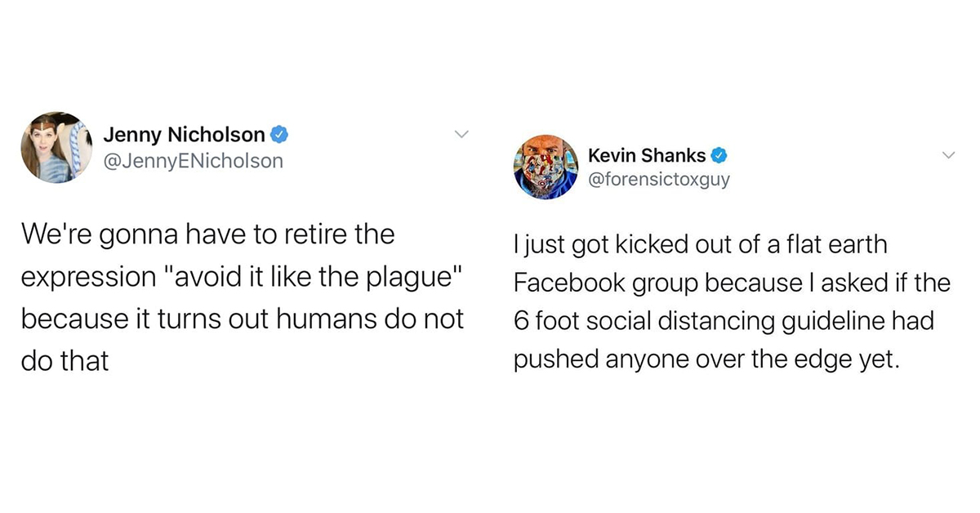Expand the options chevron on Kevin's tweet
The height and width of the screenshot is (513, 980).
950,154
